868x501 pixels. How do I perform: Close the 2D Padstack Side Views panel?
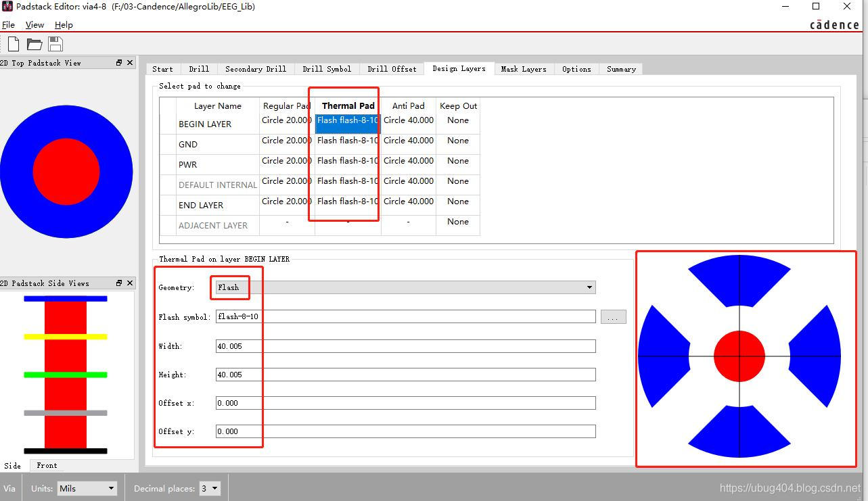pos(130,283)
